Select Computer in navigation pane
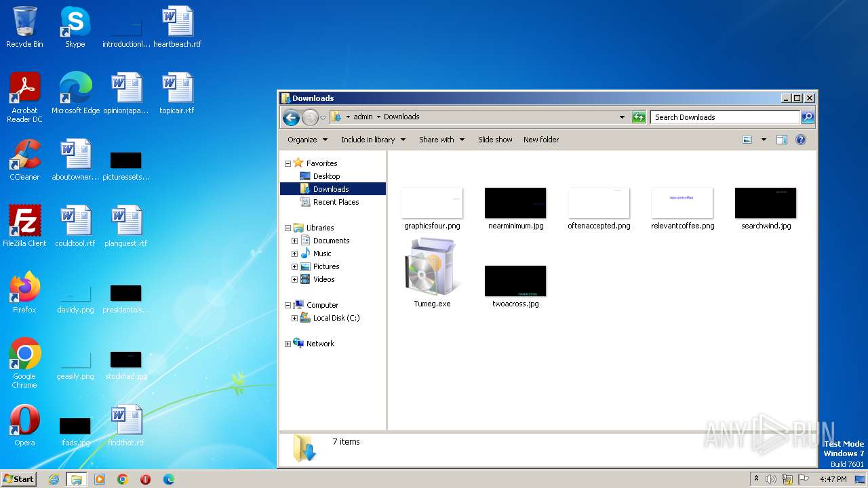Image resolution: width=868 pixels, height=488 pixels. pos(322,305)
